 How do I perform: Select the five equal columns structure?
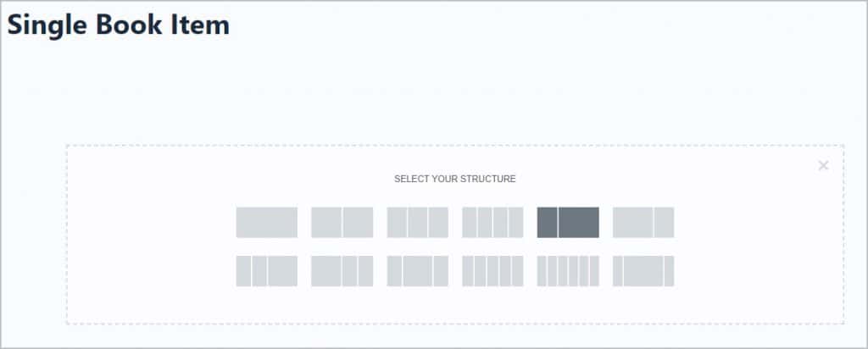pos(492,271)
